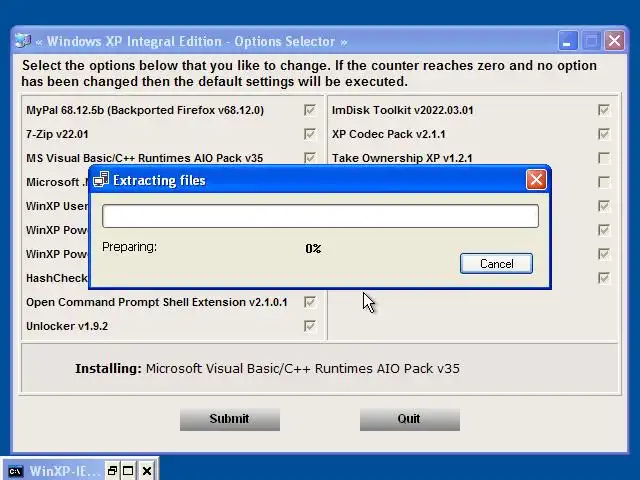Enable the unchecked box below Take Ownership
This screenshot has width=640, height=480.
tap(604, 182)
